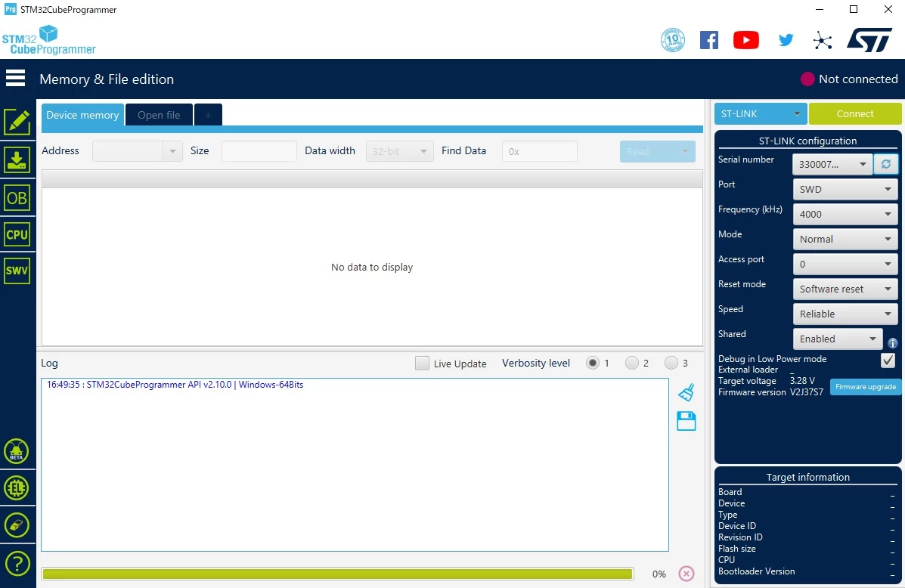This screenshot has width=905, height=588.
Task: Click the ST logo
Action: click(x=869, y=40)
